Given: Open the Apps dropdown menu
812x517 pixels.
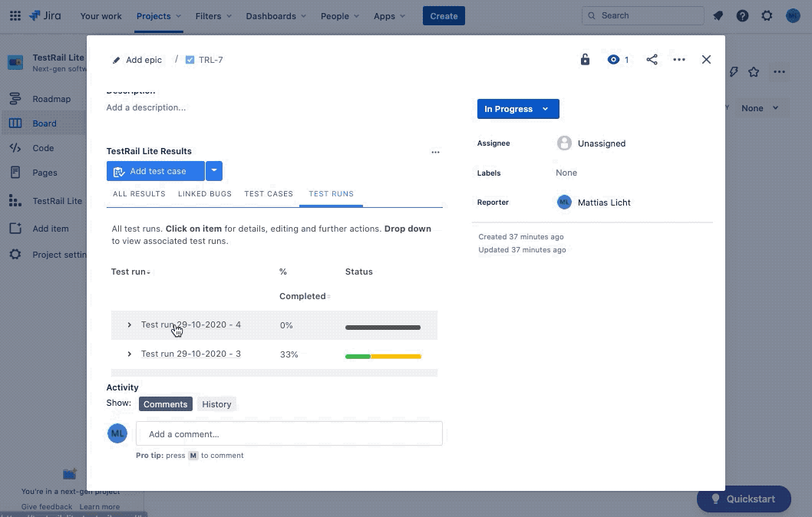Looking at the screenshot, I should point(389,16).
